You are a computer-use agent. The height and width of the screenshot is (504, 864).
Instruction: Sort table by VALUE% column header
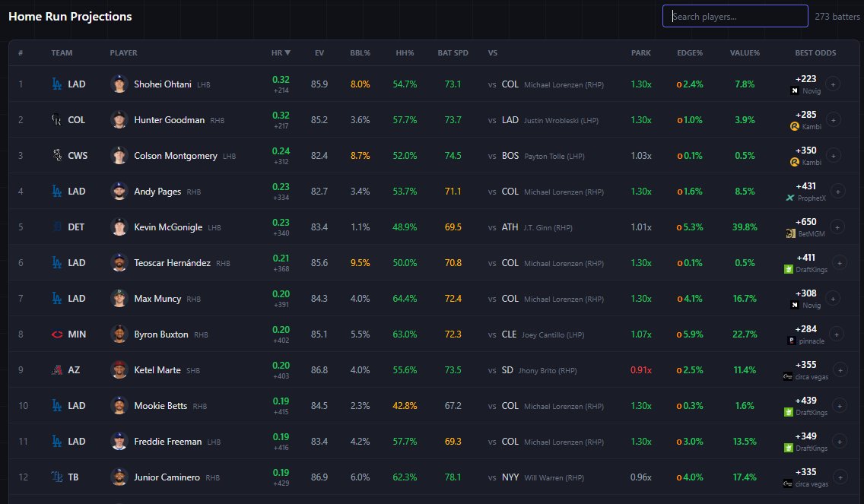745,53
